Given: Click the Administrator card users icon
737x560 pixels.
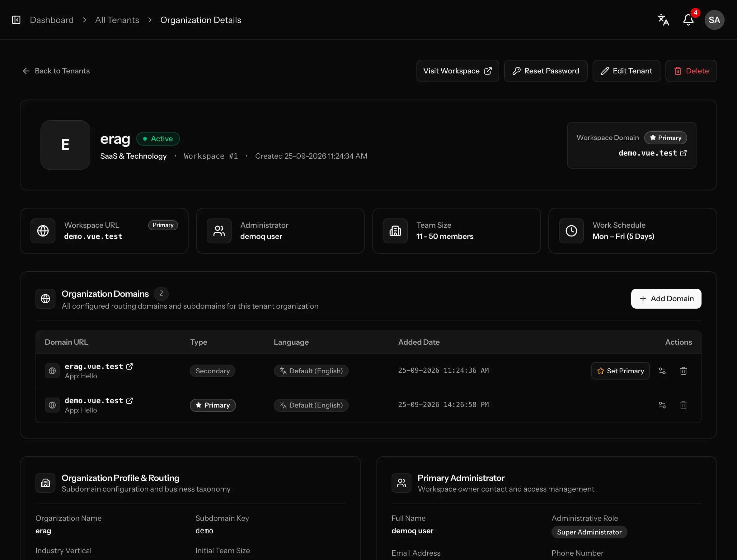Looking at the screenshot, I should pos(219,231).
